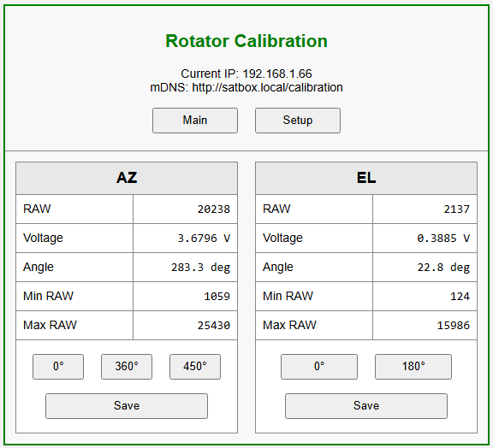Select AZ angle 283.3 deg
The height and width of the screenshot is (448, 493).
[200, 268]
